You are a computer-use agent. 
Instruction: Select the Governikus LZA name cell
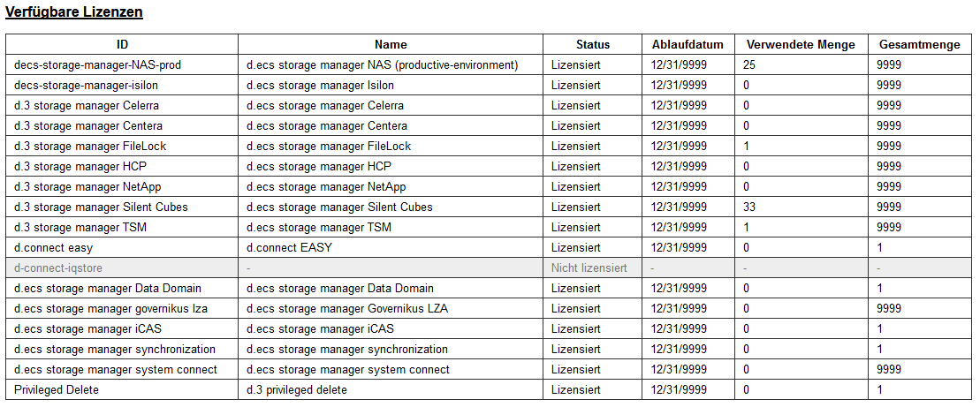pyautogui.click(x=391, y=308)
